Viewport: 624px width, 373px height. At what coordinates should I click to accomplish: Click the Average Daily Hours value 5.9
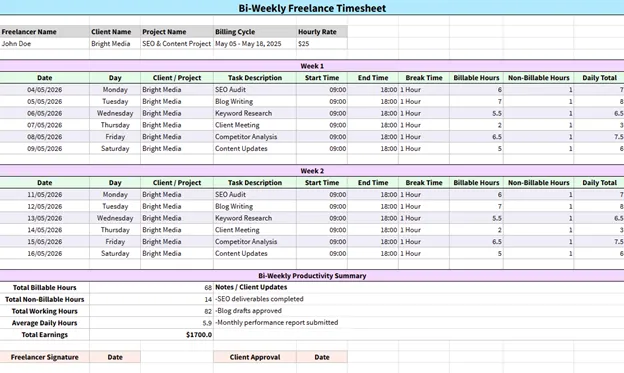(x=151, y=323)
